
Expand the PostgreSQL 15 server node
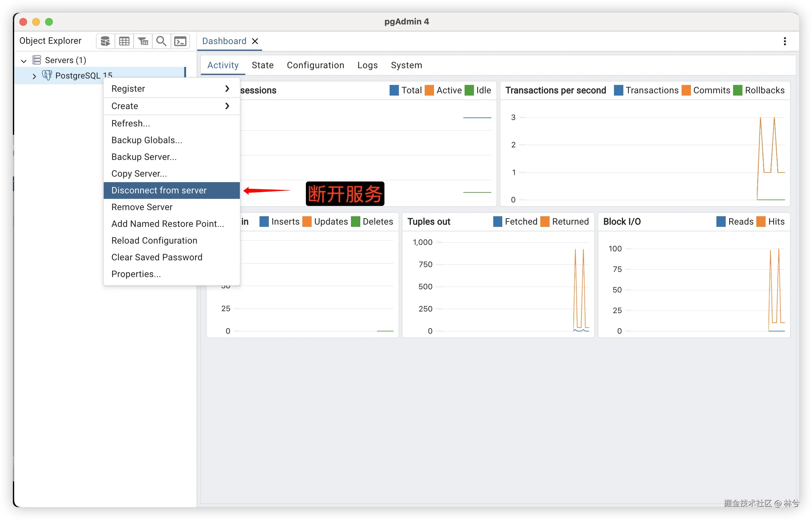34,76
